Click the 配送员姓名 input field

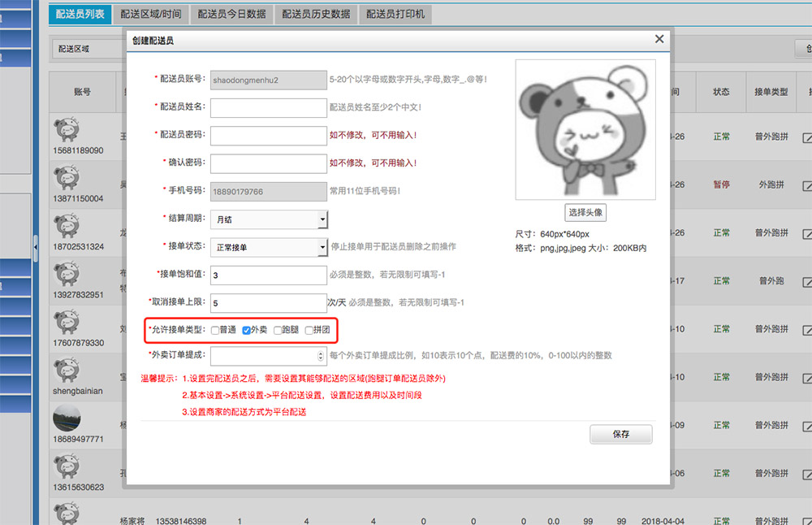pyautogui.click(x=269, y=107)
